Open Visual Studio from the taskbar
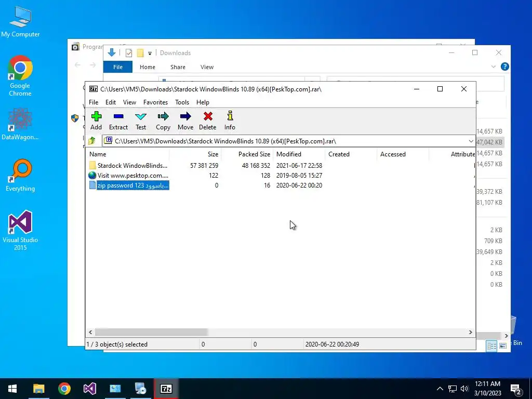 (x=90, y=389)
